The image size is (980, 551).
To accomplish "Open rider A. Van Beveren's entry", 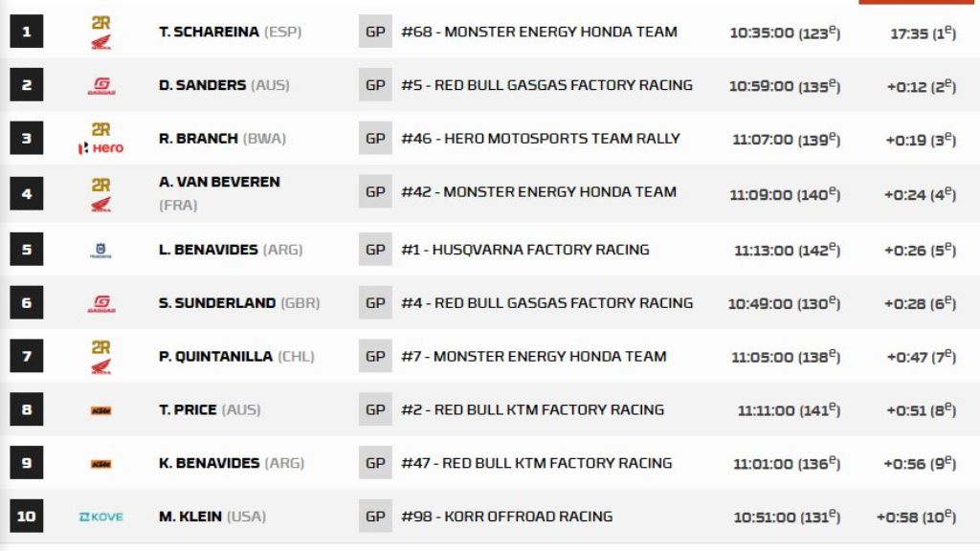I will point(219,182).
